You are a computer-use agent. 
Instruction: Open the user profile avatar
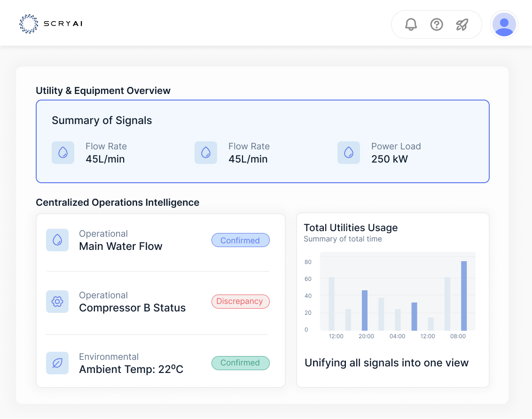[x=504, y=24]
